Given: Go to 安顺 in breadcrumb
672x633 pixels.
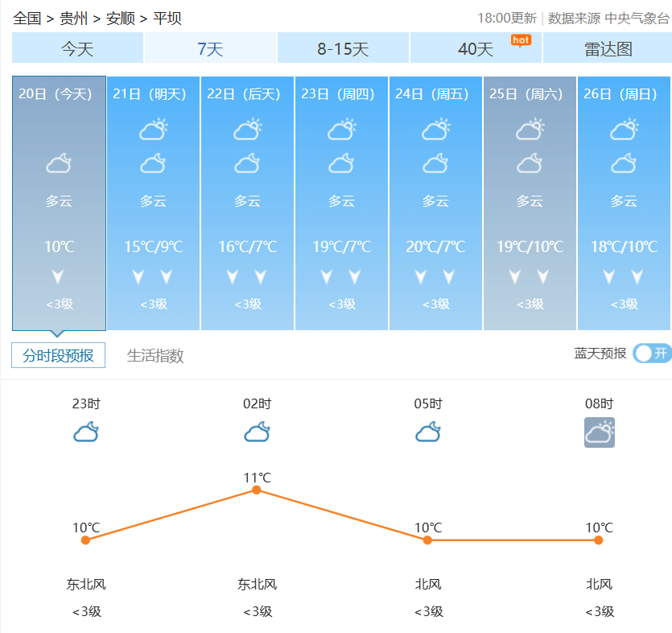Looking at the screenshot, I should point(121,18).
